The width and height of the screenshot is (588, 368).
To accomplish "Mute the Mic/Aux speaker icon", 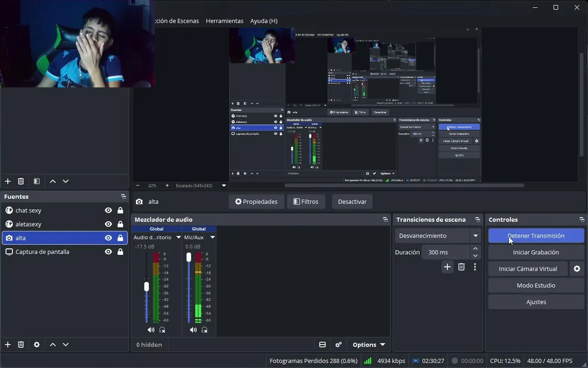I will tap(193, 330).
